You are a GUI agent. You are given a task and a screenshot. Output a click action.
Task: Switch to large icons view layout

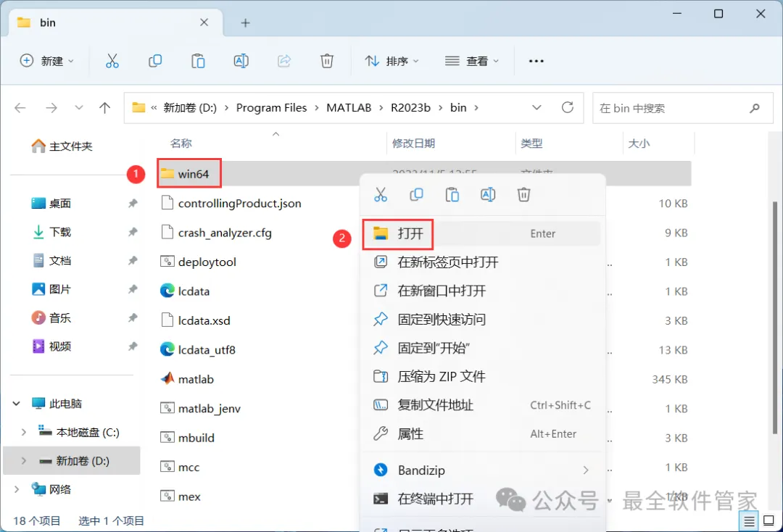769,521
